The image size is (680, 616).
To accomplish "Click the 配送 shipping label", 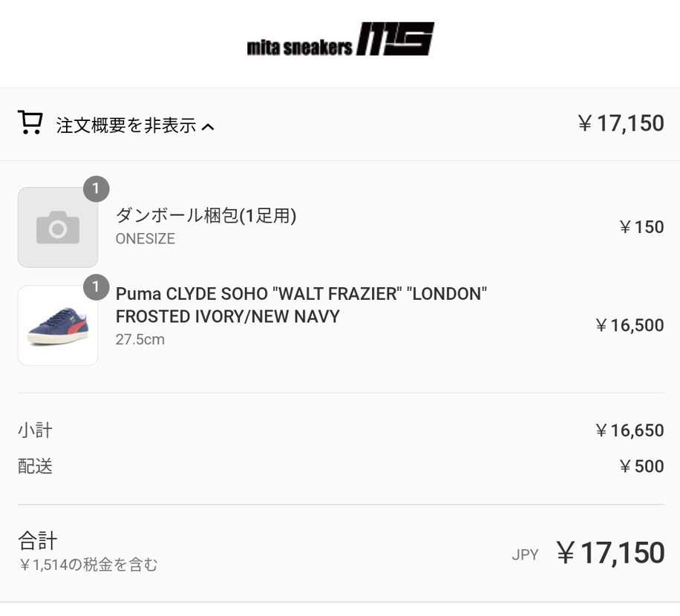I will coord(35,466).
